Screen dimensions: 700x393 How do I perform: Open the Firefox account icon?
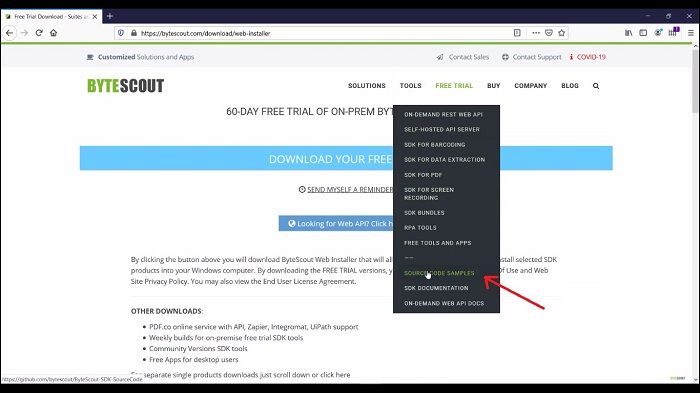click(x=658, y=33)
